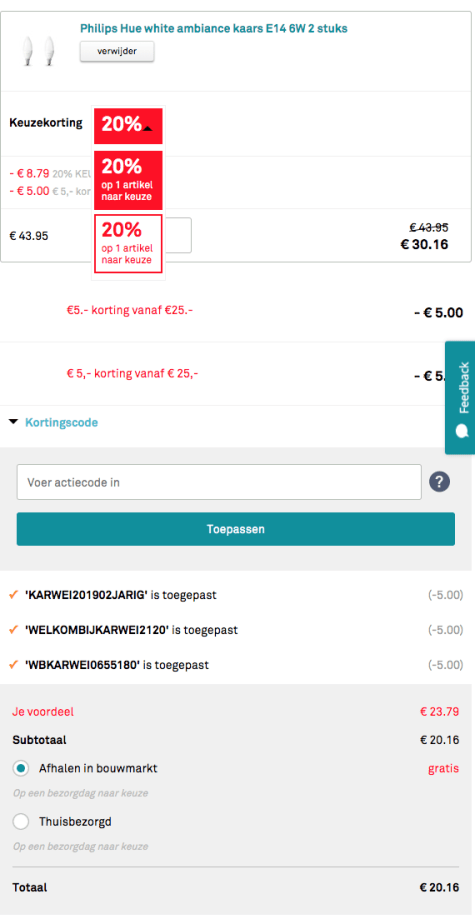Screen dimensions: 475x924
Task: Click the quantity box beside € 43.95
Action: coord(177,236)
